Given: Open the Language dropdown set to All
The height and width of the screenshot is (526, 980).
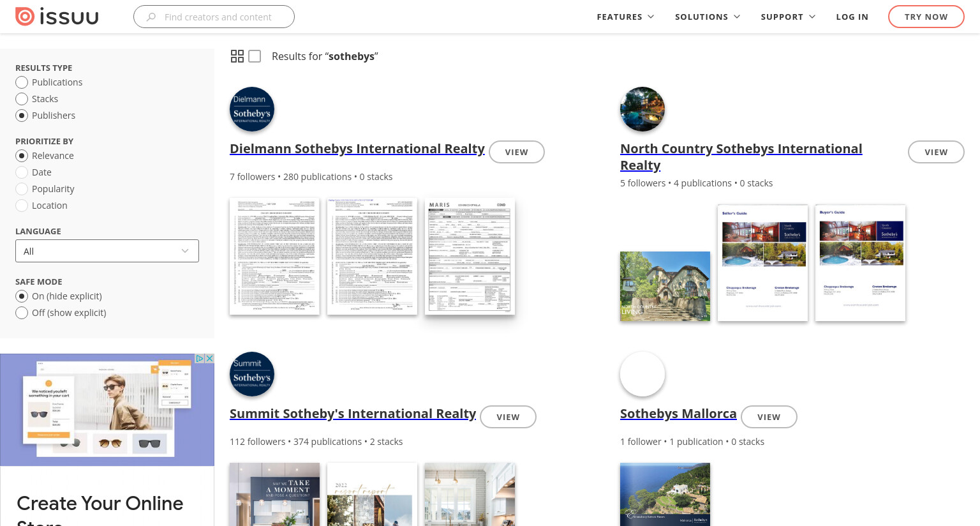Looking at the screenshot, I should 107,251.
